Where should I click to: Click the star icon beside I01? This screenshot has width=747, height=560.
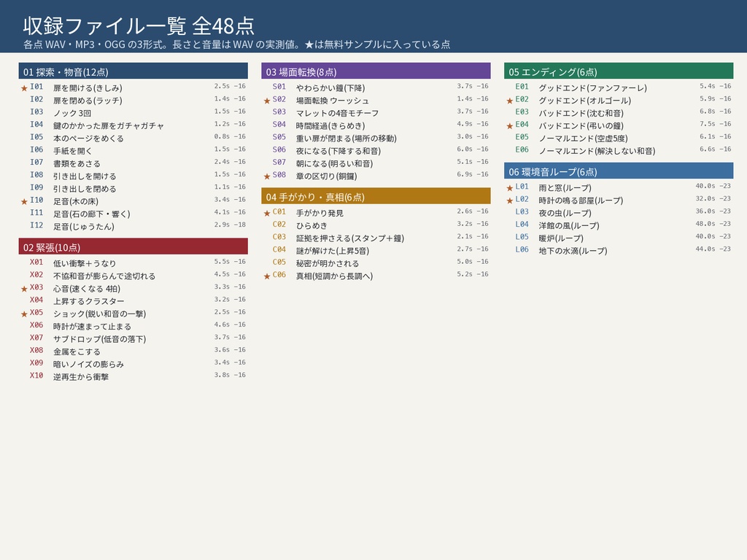point(24,88)
